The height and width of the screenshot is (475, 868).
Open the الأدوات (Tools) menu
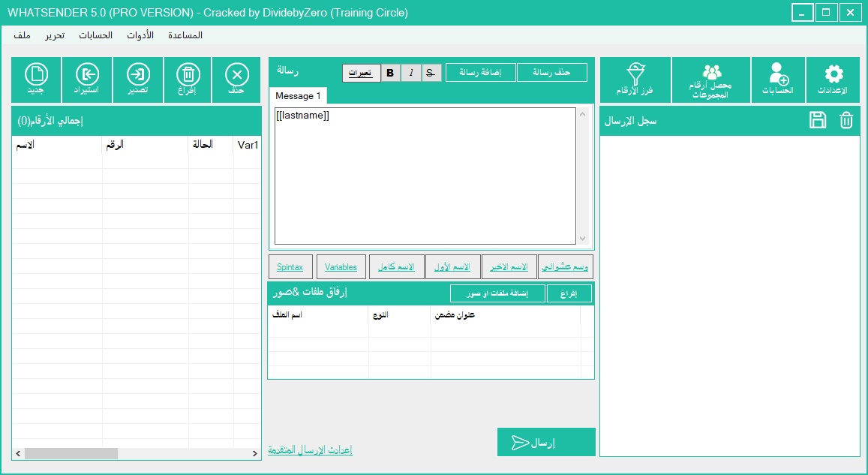pos(140,35)
